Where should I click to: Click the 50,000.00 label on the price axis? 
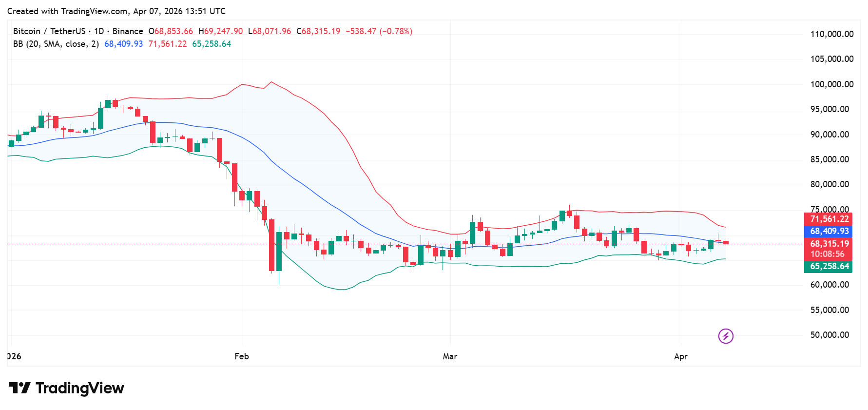click(829, 335)
